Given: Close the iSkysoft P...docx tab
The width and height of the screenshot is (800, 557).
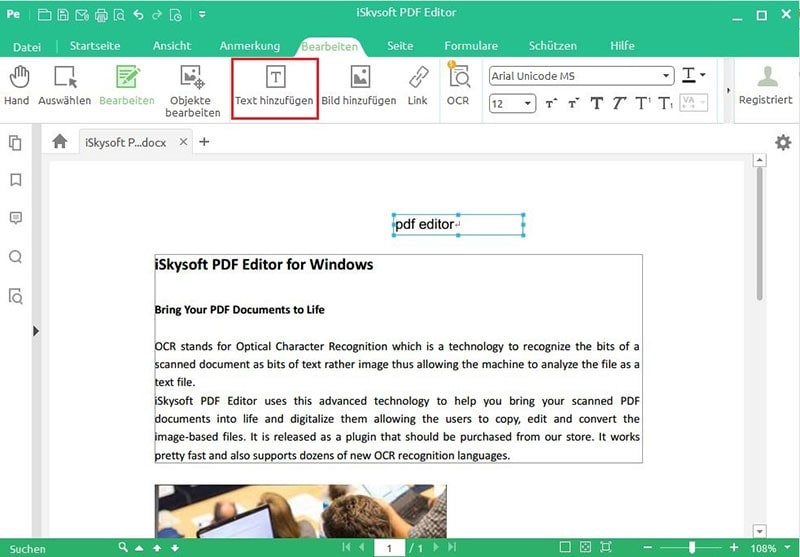Looking at the screenshot, I should pos(183,142).
